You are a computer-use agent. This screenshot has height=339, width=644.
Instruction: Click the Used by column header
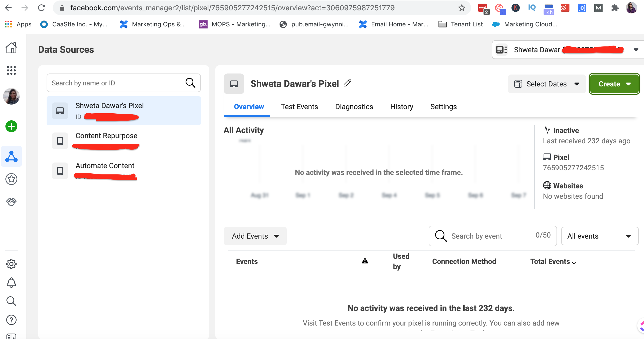pyautogui.click(x=401, y=261)
